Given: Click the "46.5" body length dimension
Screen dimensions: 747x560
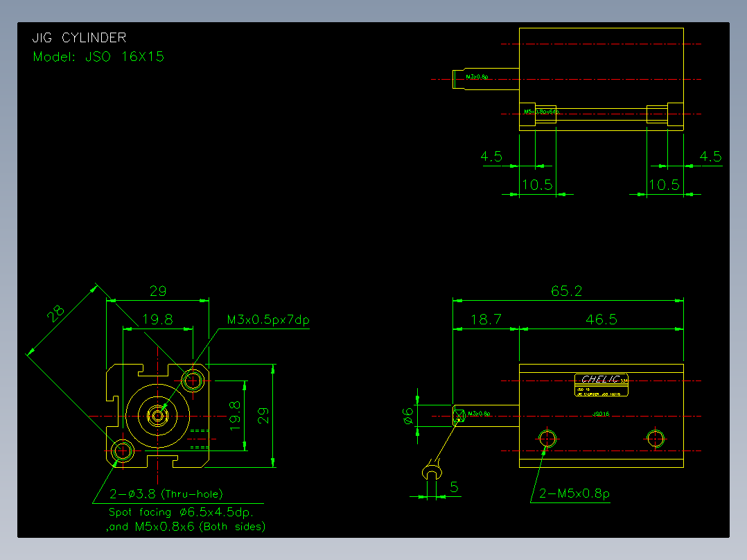Looking at the screenshot, I should tap(601, 320).
